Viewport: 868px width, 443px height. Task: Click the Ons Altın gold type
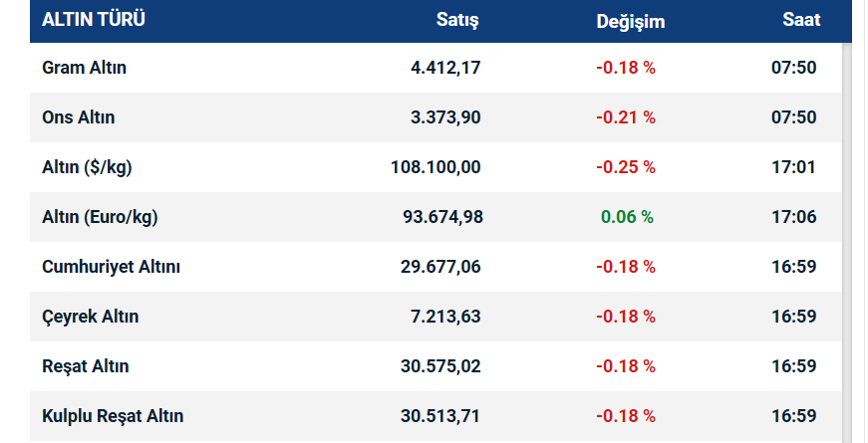tap(79, 117)
